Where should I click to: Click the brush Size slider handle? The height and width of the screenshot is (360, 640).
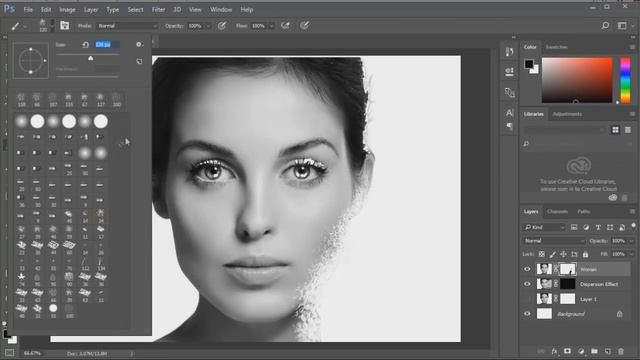click(91, 58)
